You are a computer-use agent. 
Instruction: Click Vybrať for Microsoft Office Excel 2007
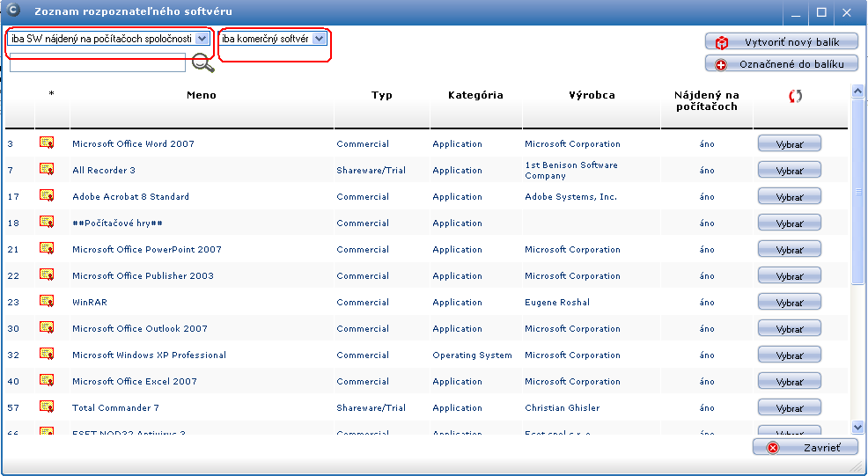tap(790, 381)
